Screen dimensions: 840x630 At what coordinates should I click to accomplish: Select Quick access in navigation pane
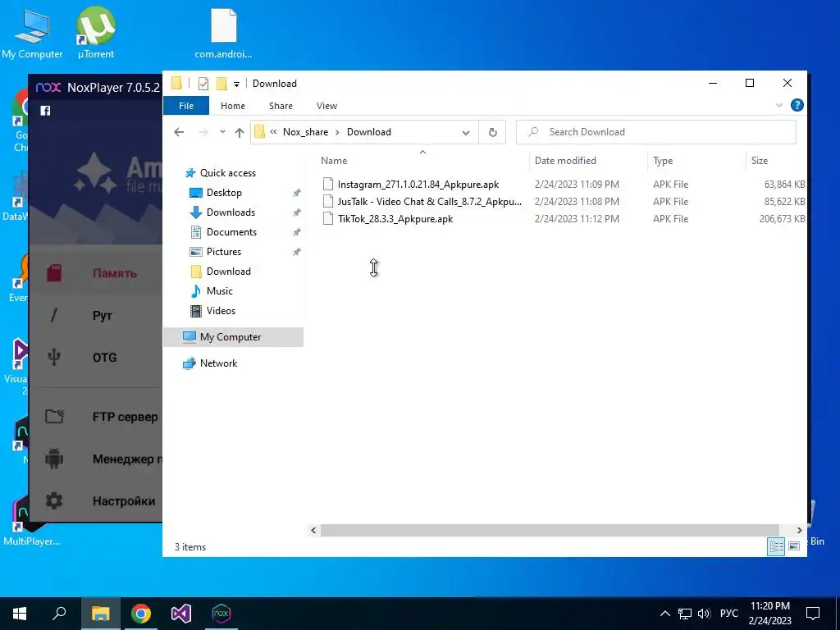(x=228, y=173)
